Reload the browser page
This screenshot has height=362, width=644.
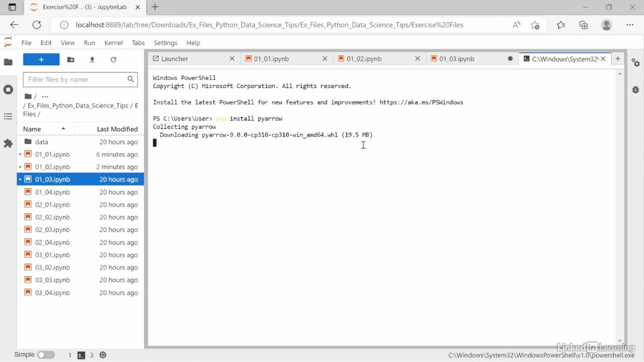click(36, 25)
